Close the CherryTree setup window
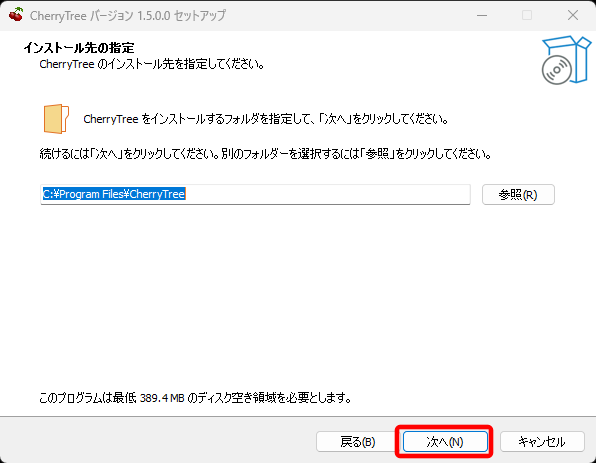This screenshot has width=596, height=463. pyautogui.click(x=573, y=16)
